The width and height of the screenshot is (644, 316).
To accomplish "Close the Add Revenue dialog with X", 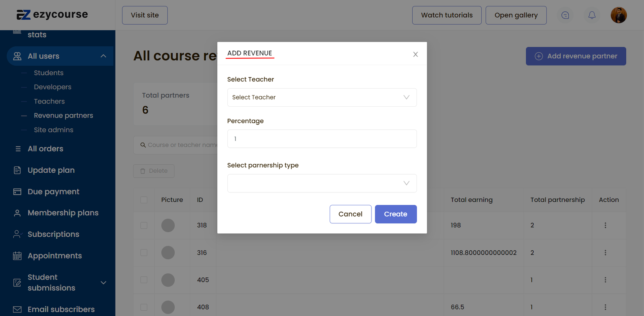I will (x=415, y=54).
